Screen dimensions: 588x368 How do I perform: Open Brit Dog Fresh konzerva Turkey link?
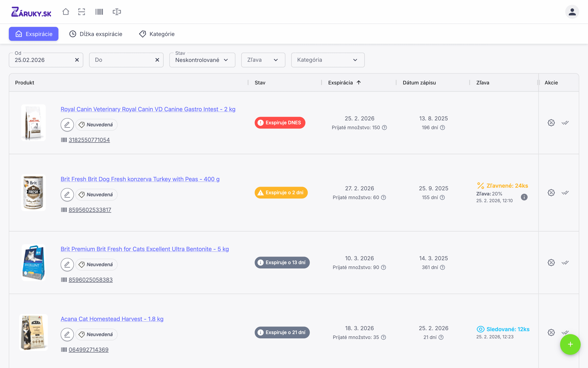click(x=140, y=179)
